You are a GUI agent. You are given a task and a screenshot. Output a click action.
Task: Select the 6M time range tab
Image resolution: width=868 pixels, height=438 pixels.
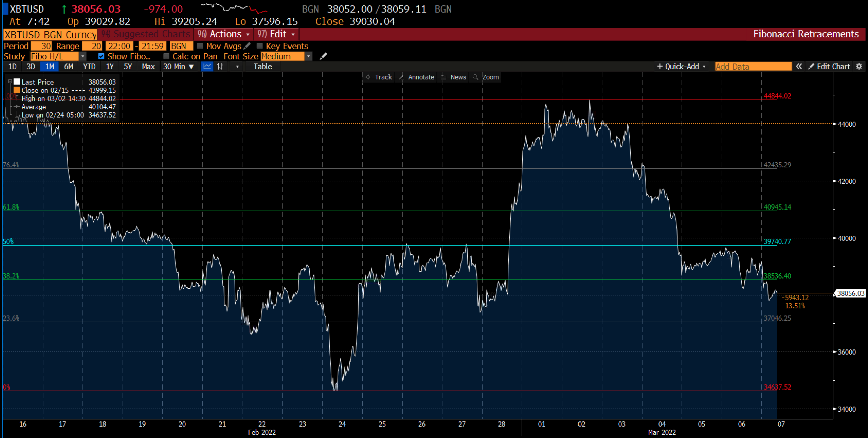tap(69, 66)
